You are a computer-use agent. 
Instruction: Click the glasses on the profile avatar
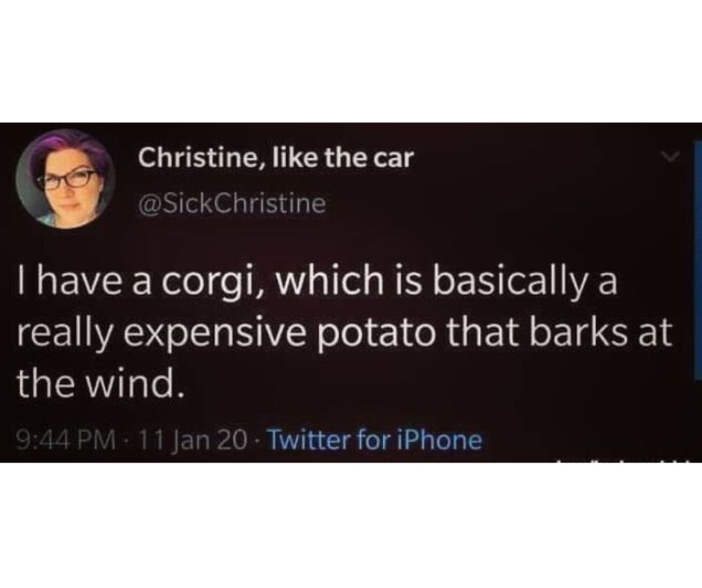pos(67,178)
